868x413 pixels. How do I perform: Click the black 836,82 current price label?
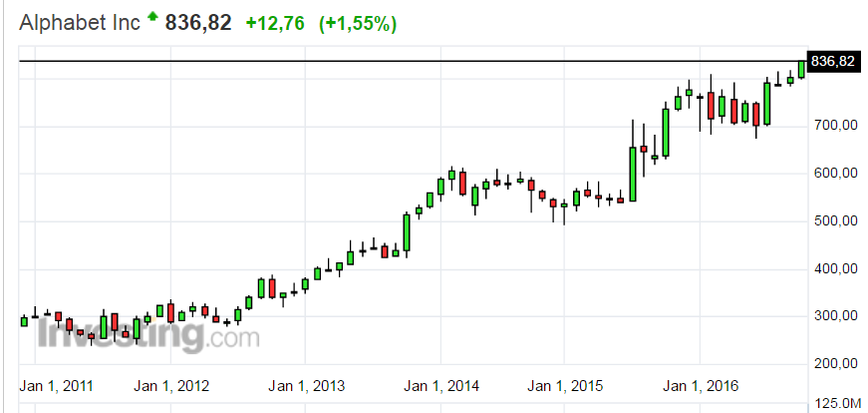[835, 61]
